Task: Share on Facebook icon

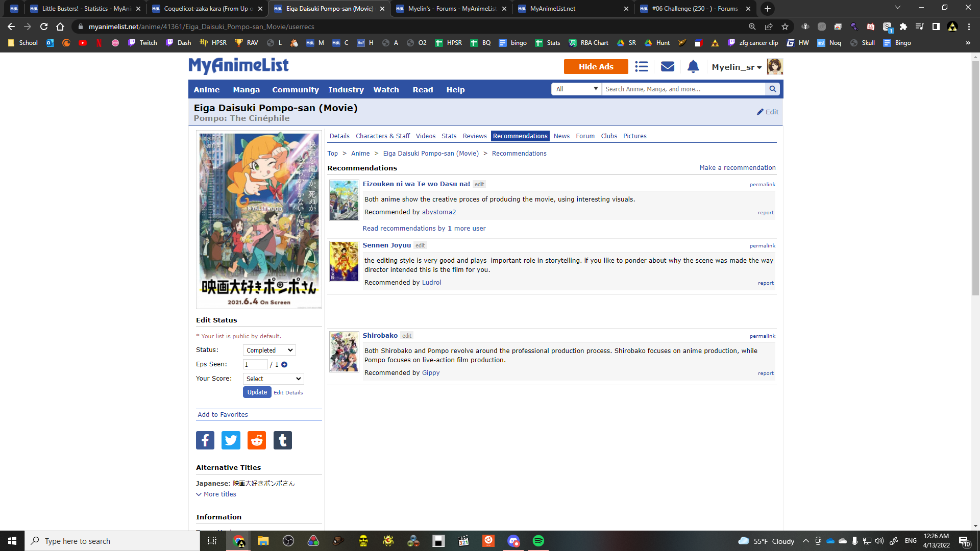Action: coord(205,440)
